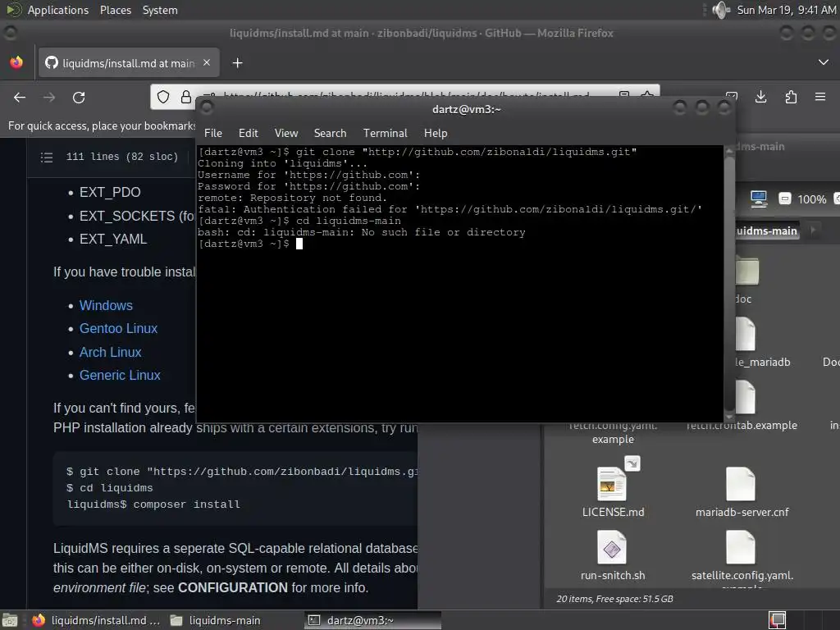This screenshot has height=630, width=840.
Task: Click Firefox back arrow button
Action: pos(20,97)
